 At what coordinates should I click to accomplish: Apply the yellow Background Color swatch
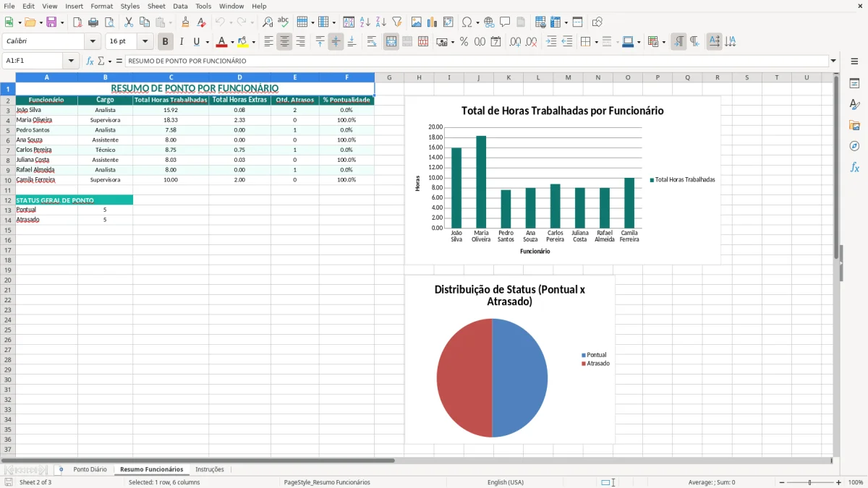[243, 42]
